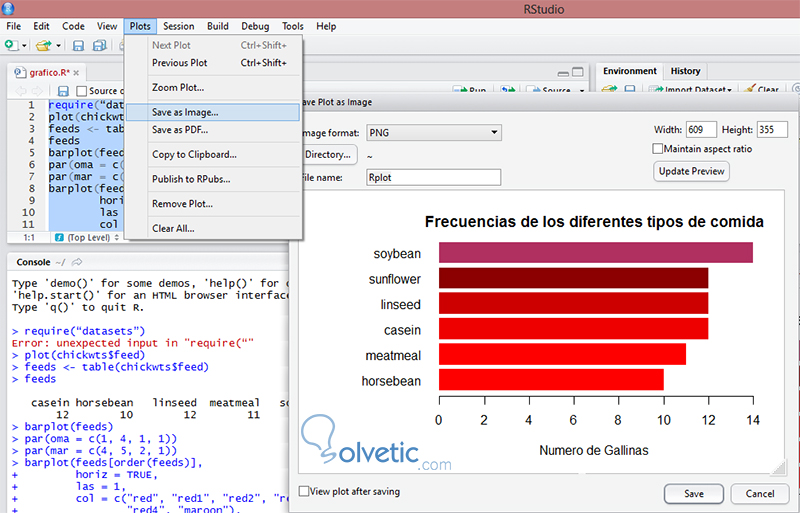The image size is (800, 513).
Task: Check View plot after saving
Action: tap(304, 491)
